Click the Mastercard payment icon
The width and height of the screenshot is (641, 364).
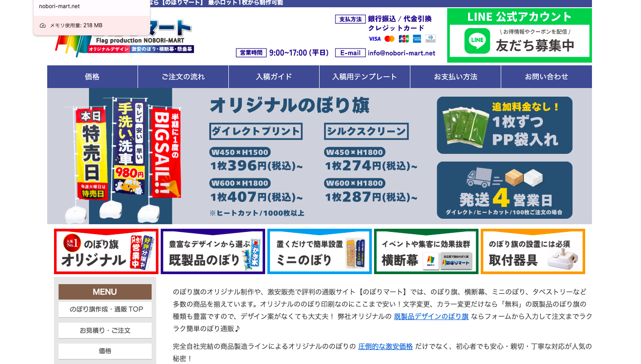[x=390, y=39]
